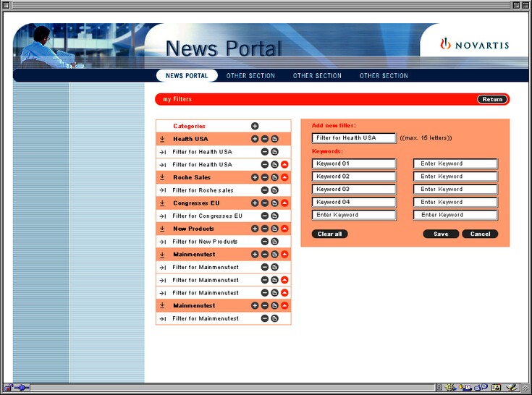This screenshot has width=532, height=395.
Task: Click the Keyword 02 field
Action: pos(354,177)
